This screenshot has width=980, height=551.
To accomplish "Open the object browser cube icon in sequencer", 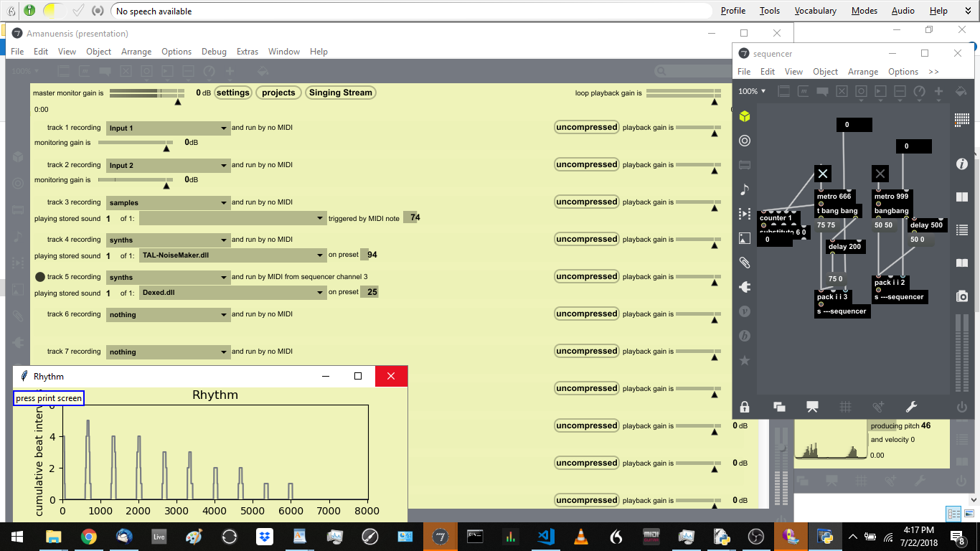I will click(x=745, y=116).
